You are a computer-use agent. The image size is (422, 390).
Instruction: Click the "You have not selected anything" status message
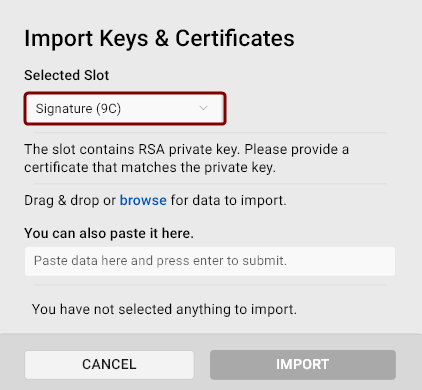164,309
